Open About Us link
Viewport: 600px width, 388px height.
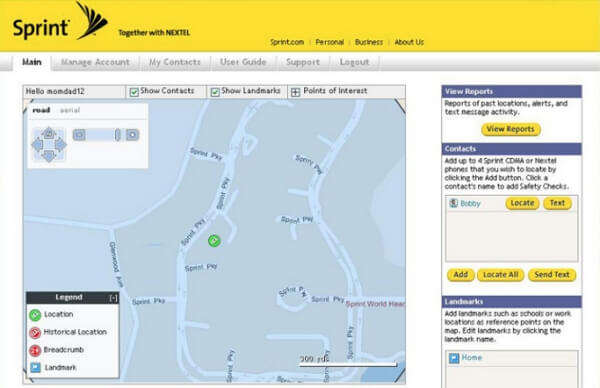pos(409,42)
